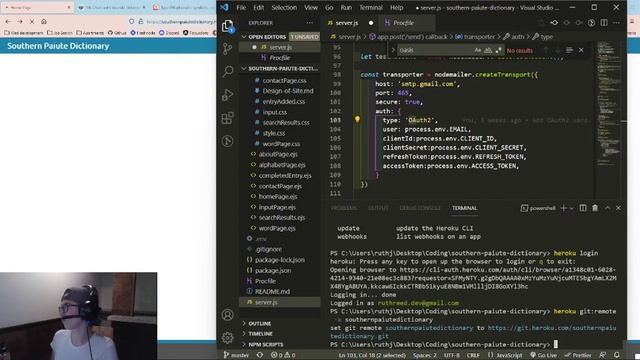Switch to the Problems panel tab
This screenshot has height=360, width=640.
tap(344, 208)
